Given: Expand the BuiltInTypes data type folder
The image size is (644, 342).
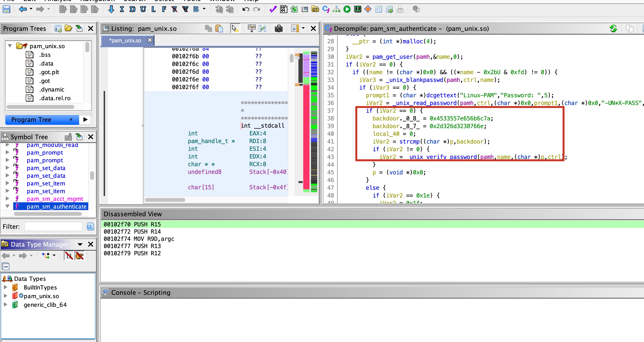Looking at the screenshot, I should coord(5,287).
